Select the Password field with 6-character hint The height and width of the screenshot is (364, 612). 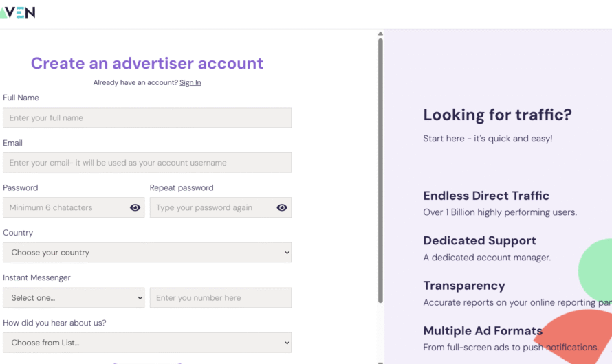coord(65,208)
